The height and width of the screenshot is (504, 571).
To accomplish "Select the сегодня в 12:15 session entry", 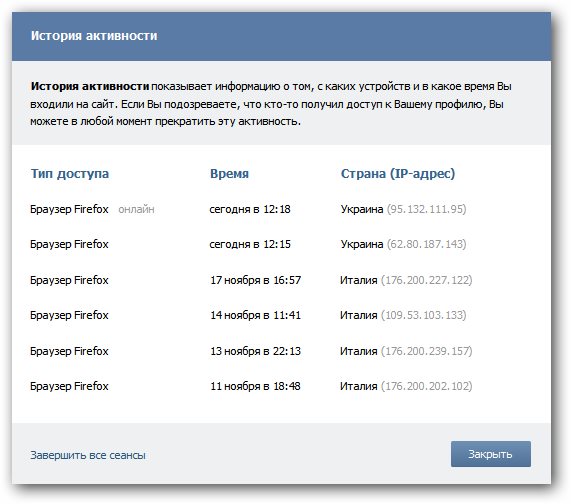I will (250, 244).
